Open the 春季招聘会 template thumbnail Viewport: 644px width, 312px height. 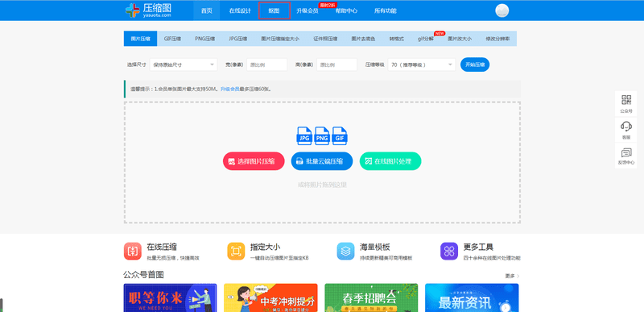[371, 297]
